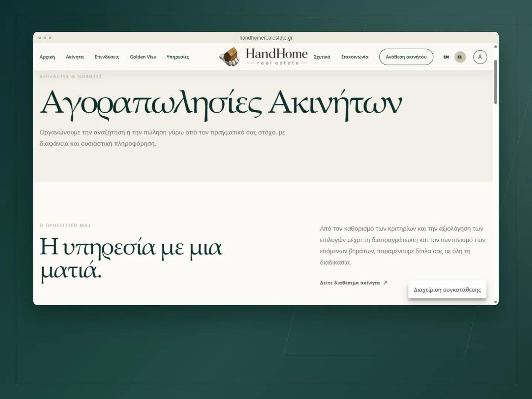Click the three window dots in title bar
Viewport: 532px width, 399px height.
[45, 38]
